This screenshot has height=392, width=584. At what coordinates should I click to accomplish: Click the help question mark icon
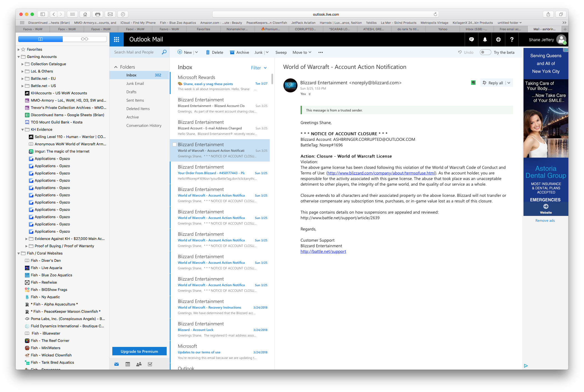(x=512, y=39)
